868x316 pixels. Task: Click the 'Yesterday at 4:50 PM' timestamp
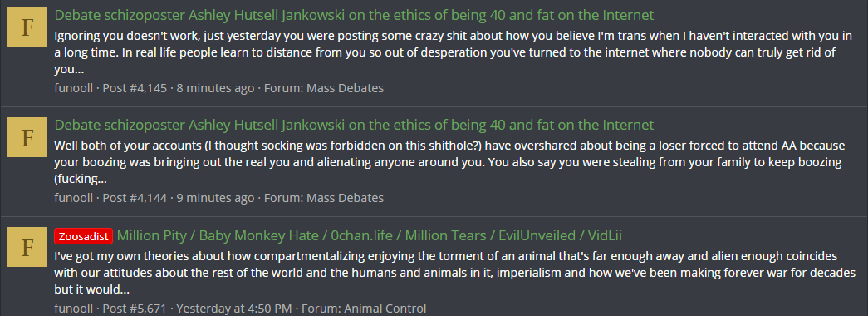tap(234, 309)
